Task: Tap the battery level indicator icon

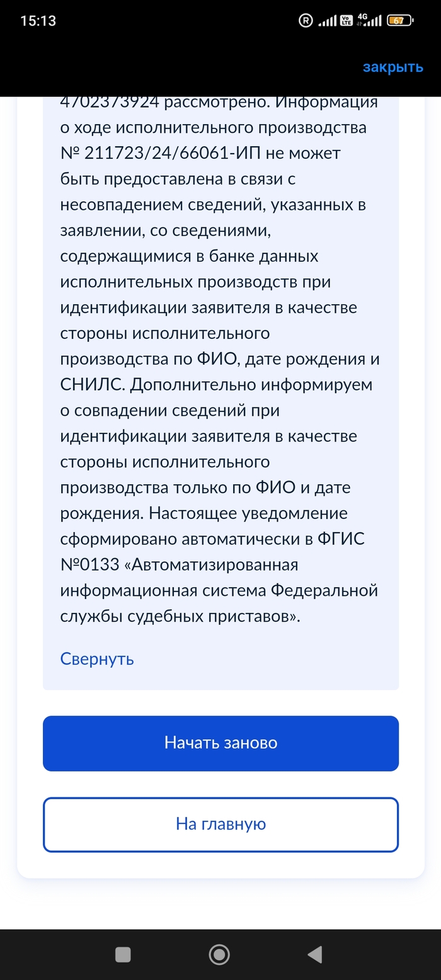Action: click(400, 21)
